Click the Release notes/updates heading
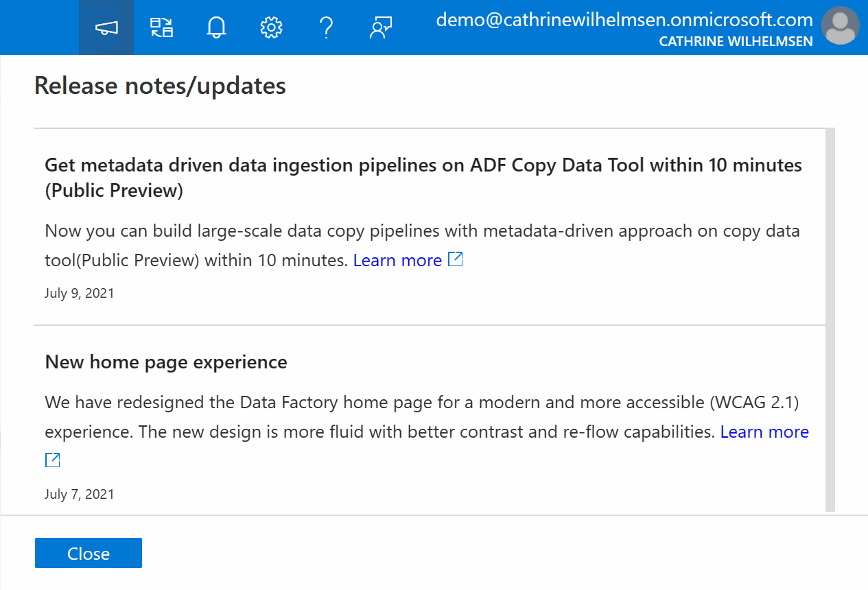Viewport: 868px width, 590px height. pos(160,86)
